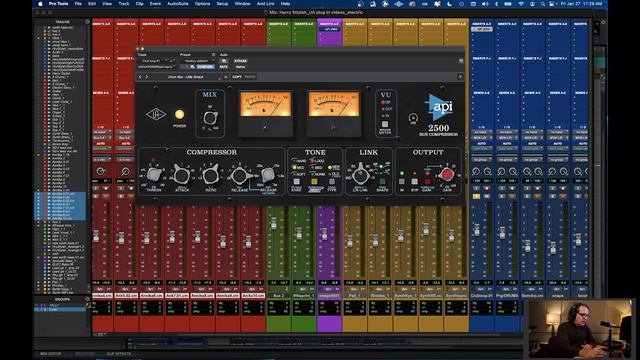Open the Setup menu
Image resolution: width=640 pixels, height=360 pixels.
[222, 4]
